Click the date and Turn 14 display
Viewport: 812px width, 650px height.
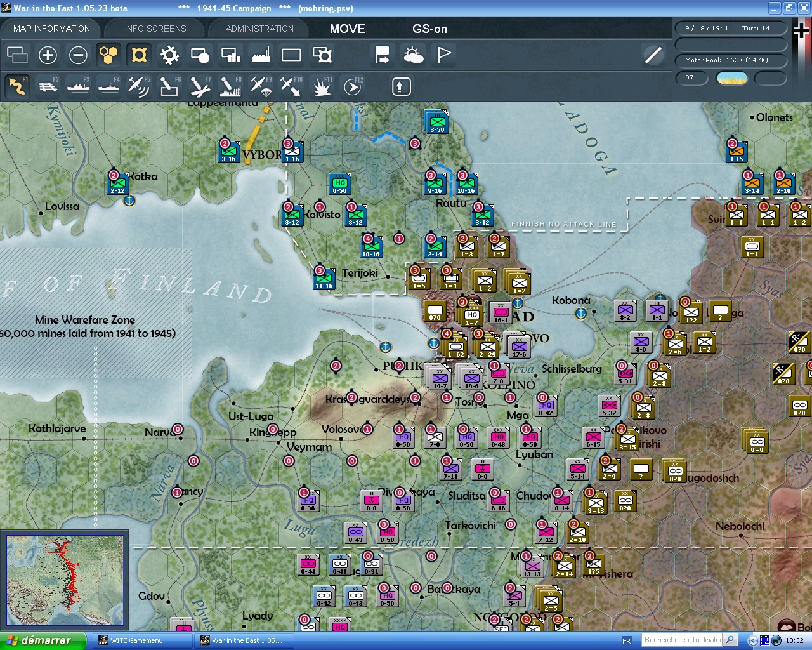pos(731,29)
